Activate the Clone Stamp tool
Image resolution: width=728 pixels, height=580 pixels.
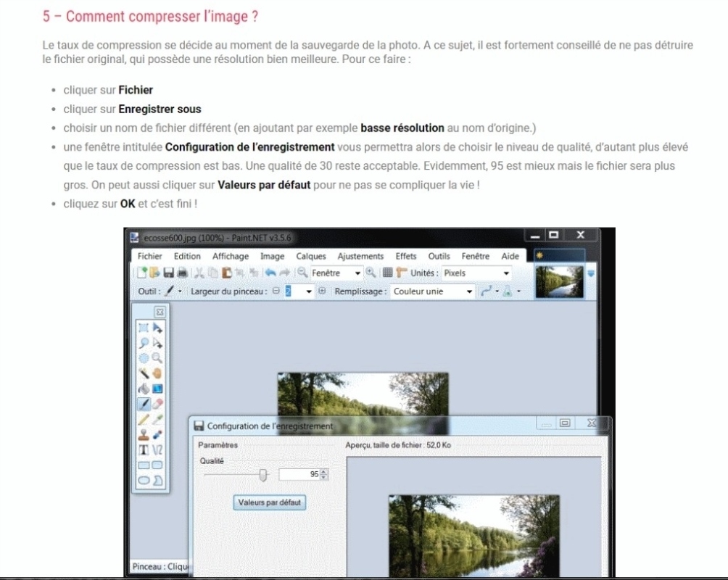pyautogui.click(x=144, y=434)
